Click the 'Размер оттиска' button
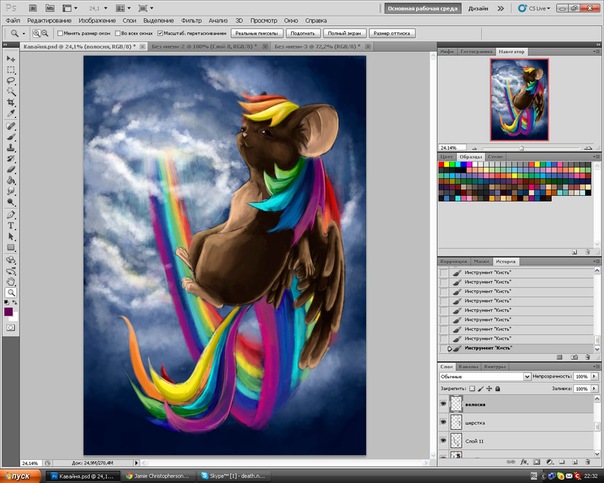 coord(392,33)
